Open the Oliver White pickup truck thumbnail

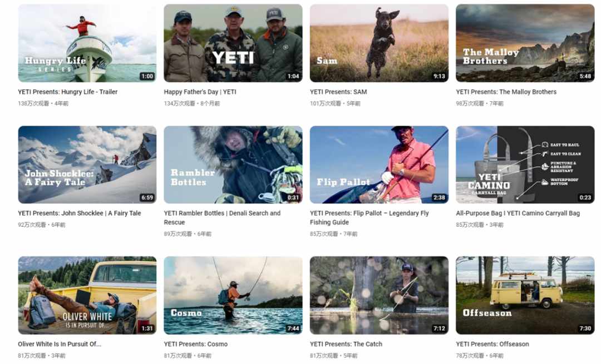point(87,295)
